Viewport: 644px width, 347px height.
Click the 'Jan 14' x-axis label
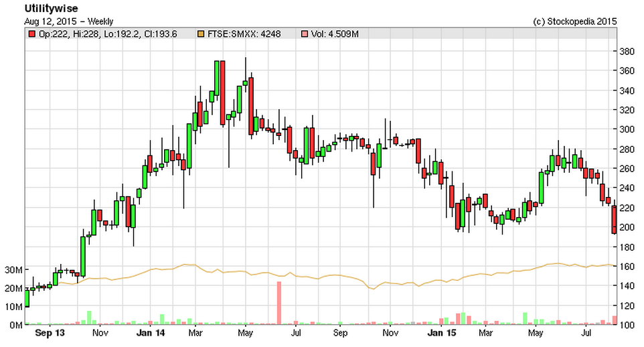click(151, 333)
